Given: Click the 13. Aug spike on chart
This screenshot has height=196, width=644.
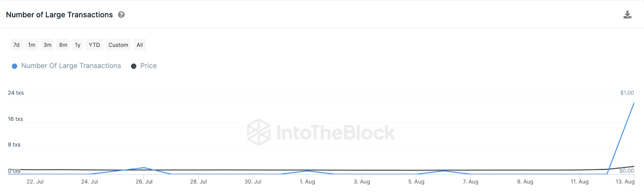Looking at the screenshot, I should point(634,103).
